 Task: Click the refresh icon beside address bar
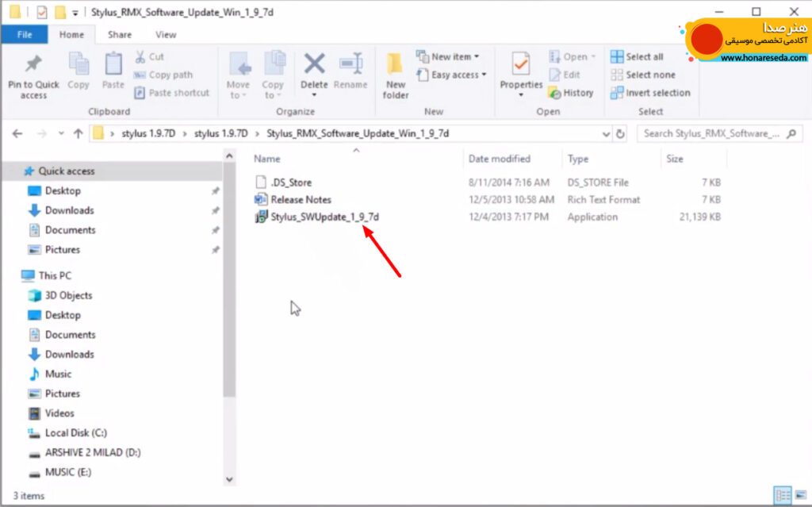[620, 134]
